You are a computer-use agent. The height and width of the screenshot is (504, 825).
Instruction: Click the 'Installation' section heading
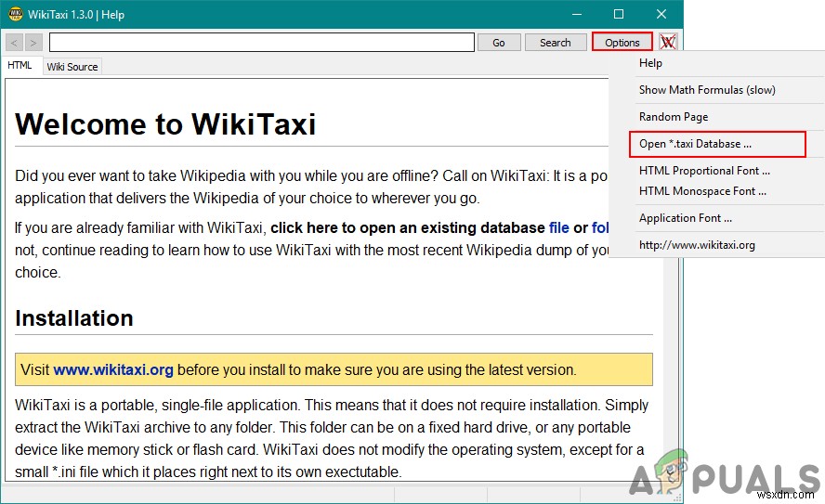pos(74,318)
